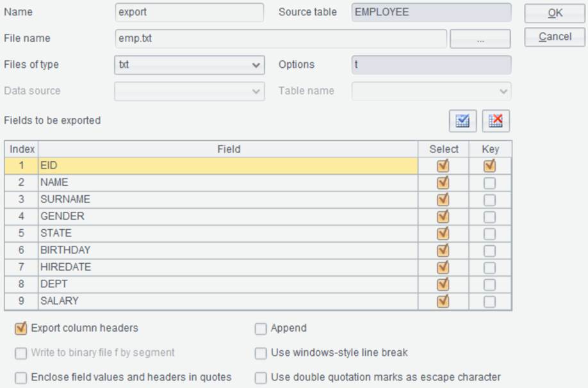Click the deselect all fields icon
Screen dimensions: 588x388
496,121
